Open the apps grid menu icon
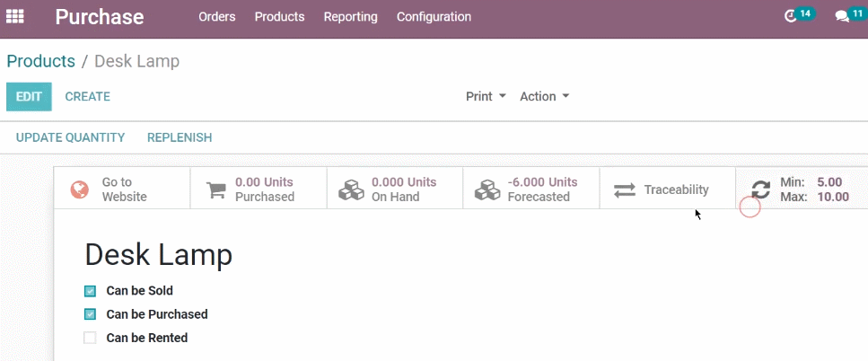This screenshot has width=868, height=361. pos(15,16)
